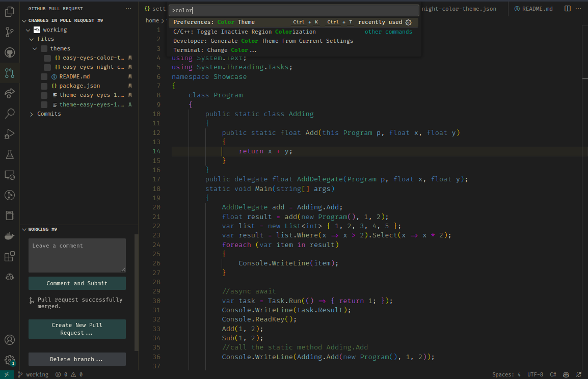Open Run and Debug view
The image size is (588, 379).
pyautogui.click(x=10, y=134)
